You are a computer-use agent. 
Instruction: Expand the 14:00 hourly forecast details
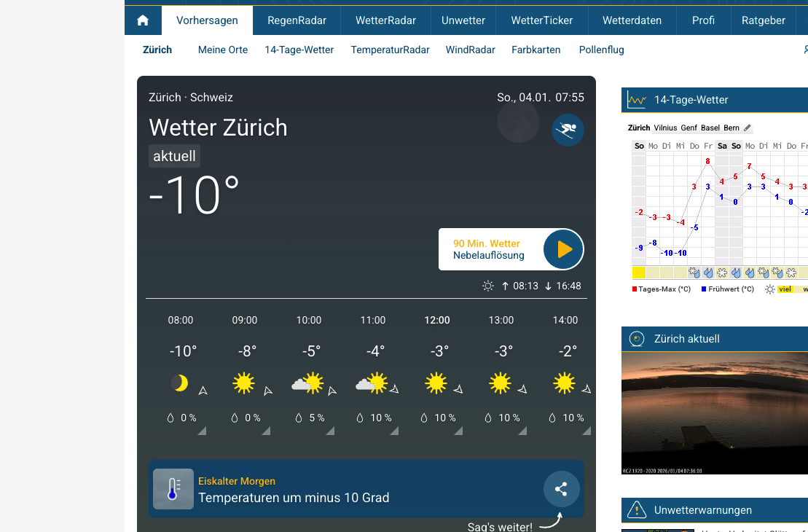point(586,431)
